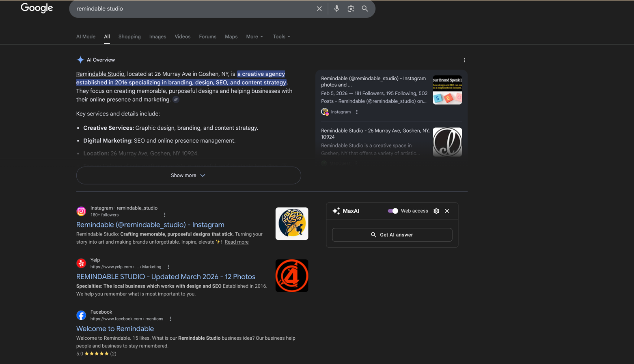Click the Facebook URL 'mentions' breadcrumb
Viewport: 634px width, 364px height.
pyautogui.click(x=154, y=319)
